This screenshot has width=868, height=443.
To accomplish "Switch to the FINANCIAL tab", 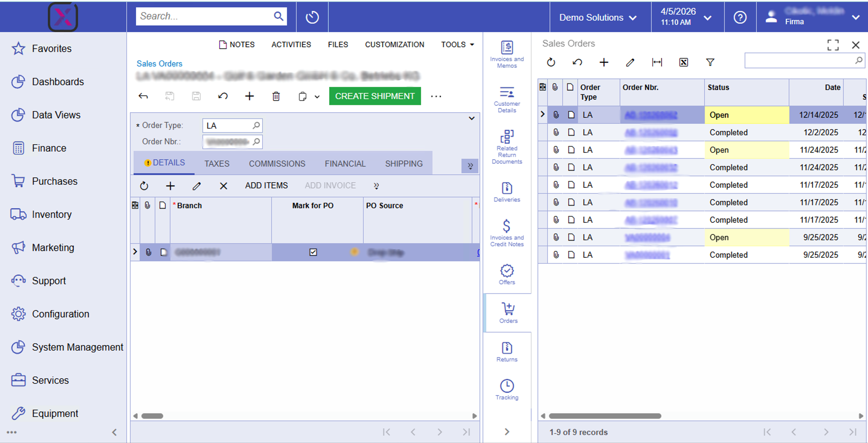I will [x=345, y=164].
